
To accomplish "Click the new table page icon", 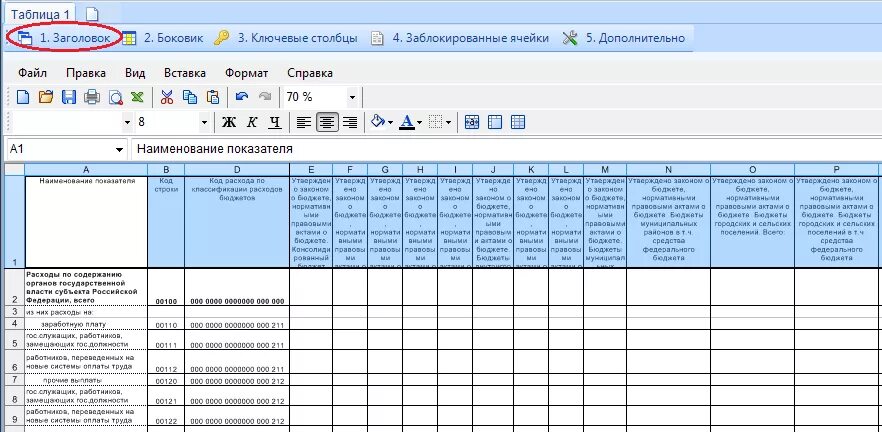I will pyautogui.click(x=91, y=14).
